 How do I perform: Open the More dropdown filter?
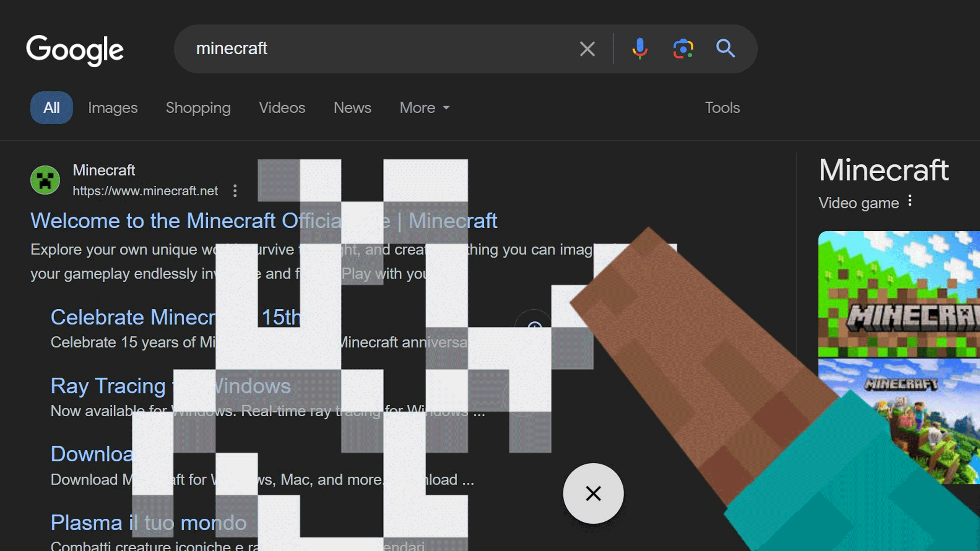(423, 107)
